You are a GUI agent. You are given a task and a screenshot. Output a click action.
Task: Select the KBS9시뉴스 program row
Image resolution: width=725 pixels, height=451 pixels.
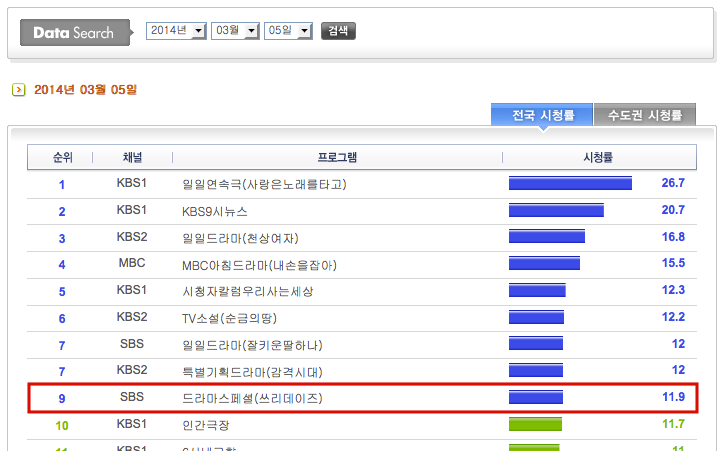pos(215,211)
